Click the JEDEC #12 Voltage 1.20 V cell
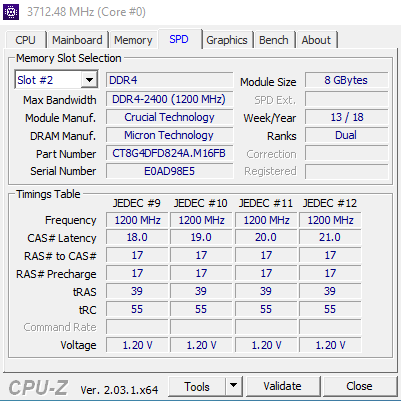 (330, 345)
